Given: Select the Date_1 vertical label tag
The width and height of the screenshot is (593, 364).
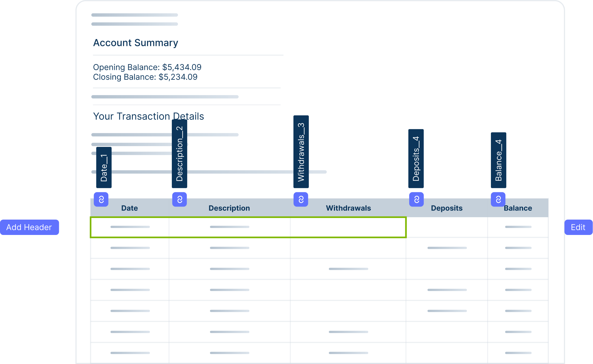Looking at the screenshot, I should (104, 168).
